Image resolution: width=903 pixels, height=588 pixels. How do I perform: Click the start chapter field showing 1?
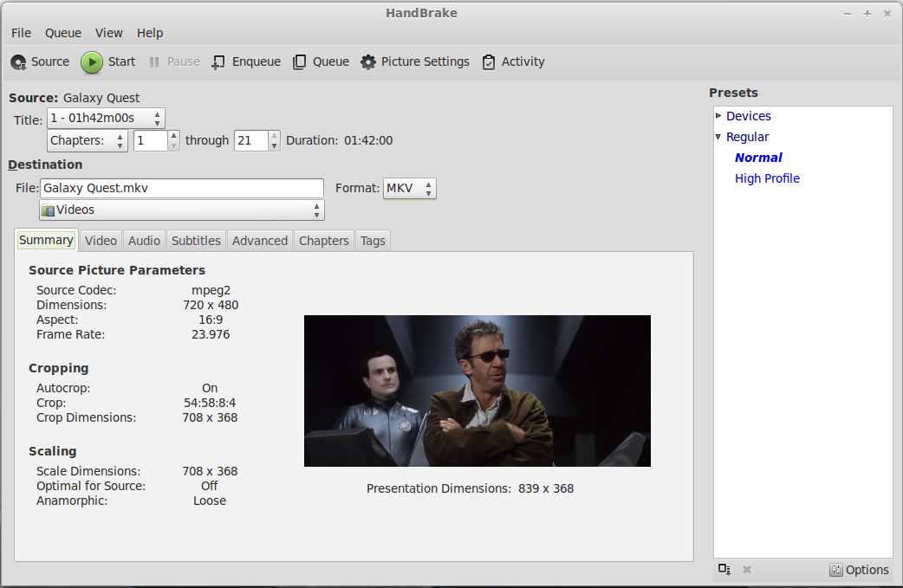(151, 140)
